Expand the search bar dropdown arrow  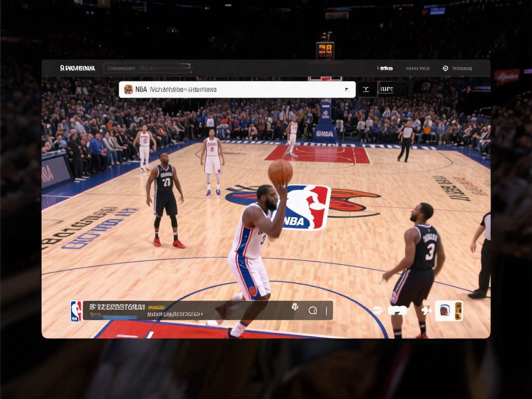pos(348,89)
